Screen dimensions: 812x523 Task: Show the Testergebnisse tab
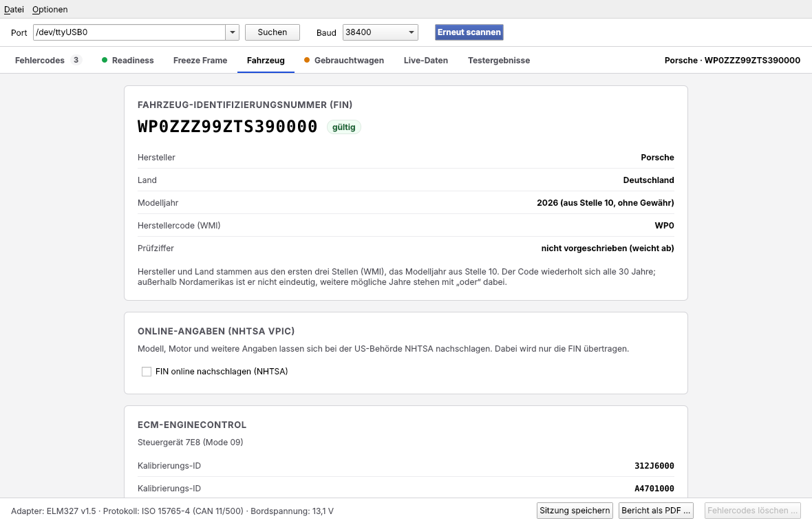[499, 60]
